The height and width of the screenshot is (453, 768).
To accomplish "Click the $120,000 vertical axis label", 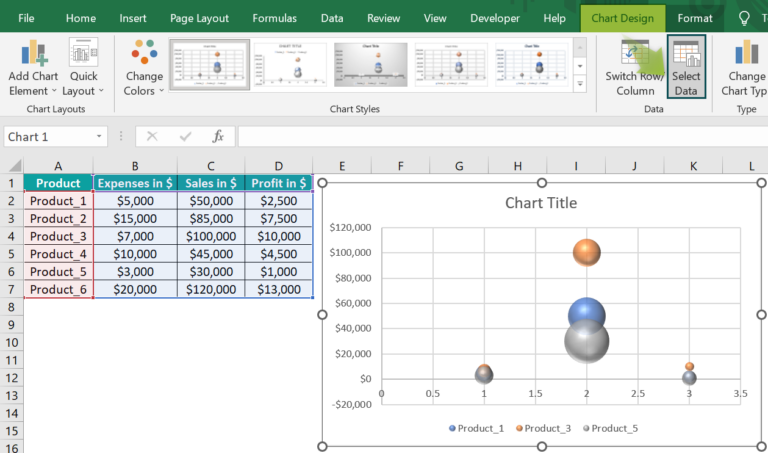I will point(350,227).
